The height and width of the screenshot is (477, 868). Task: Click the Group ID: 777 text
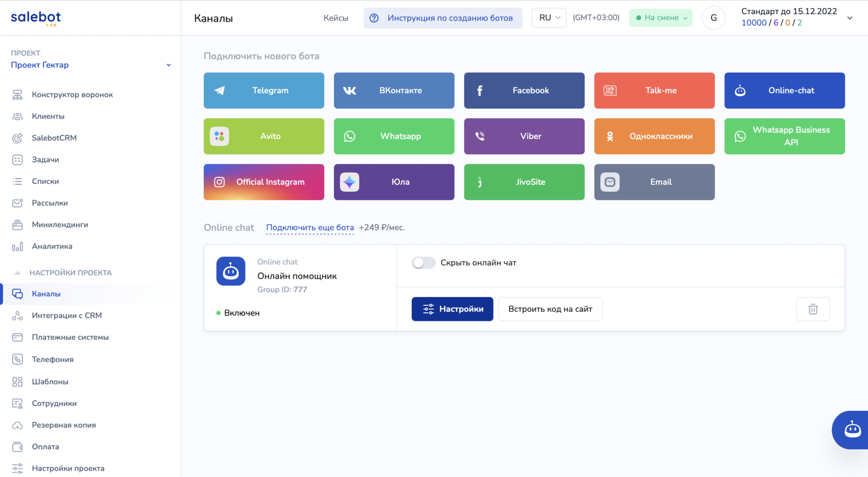(282, 290)
